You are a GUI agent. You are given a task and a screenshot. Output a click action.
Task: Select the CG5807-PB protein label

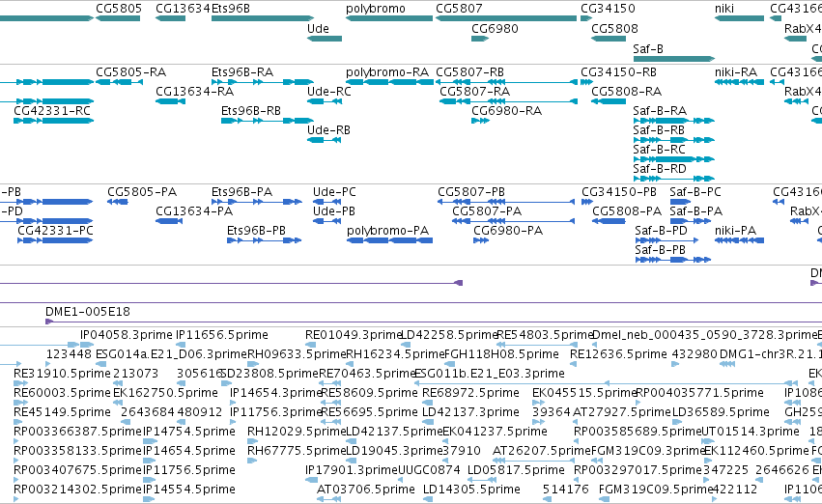pos(471,192)
